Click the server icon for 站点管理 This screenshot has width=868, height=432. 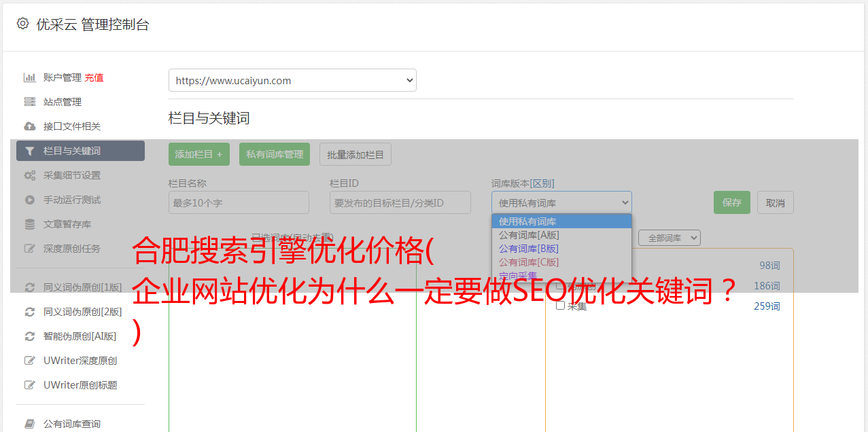(29, 102)
